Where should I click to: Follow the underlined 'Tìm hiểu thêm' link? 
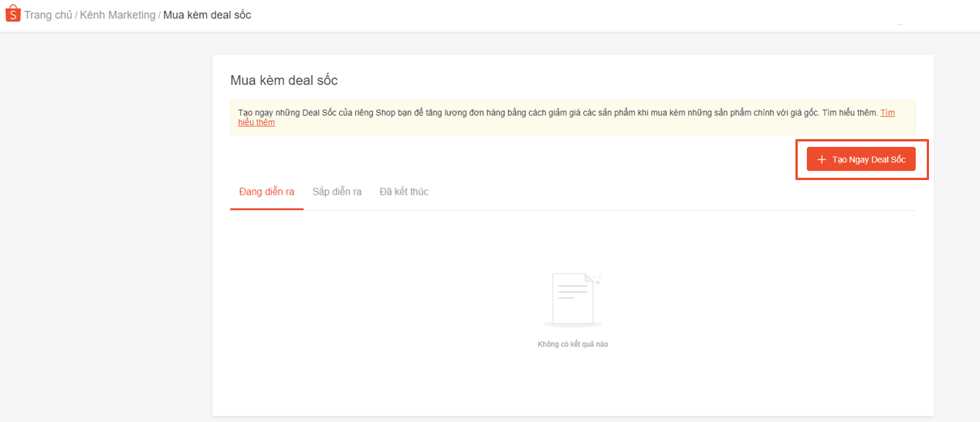tap(887, 113)
